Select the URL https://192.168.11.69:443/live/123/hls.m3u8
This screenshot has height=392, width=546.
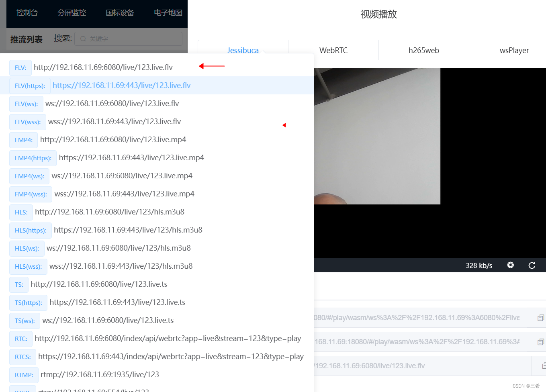tap(128, 230)
